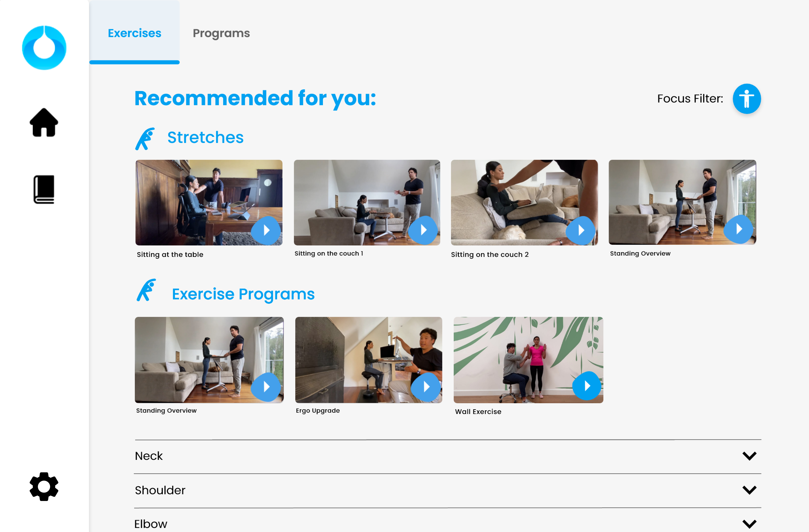The height and width of the screenshot is (532, 809).
Task: Click the Stretches section heading
Action: click(x=205, y=137)
